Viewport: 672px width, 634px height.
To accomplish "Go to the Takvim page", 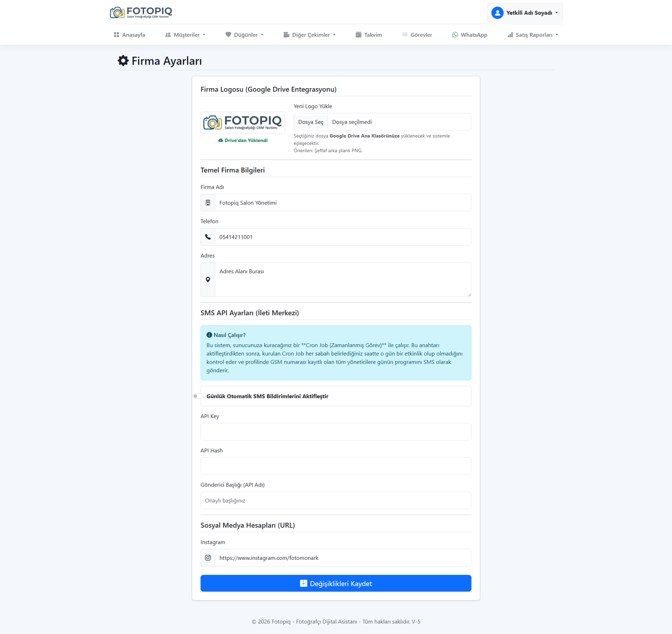I will click(x=369, y=35).
